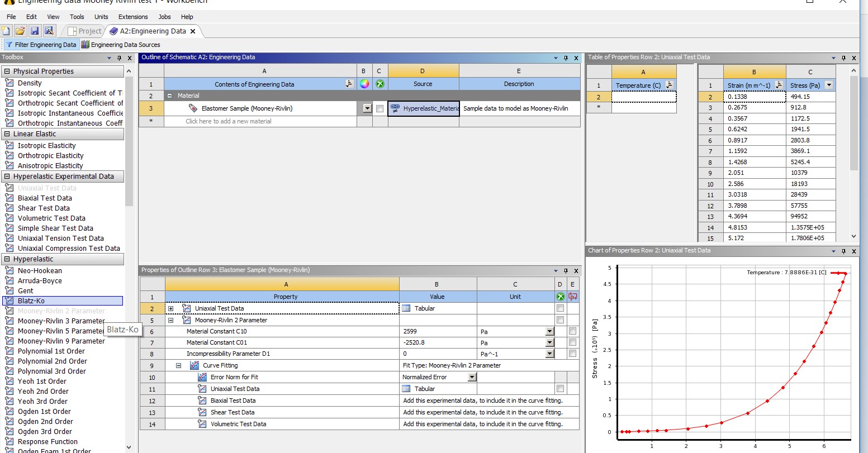Open unit dropdown for Incompressibility Parameter D1

point(549,354)
